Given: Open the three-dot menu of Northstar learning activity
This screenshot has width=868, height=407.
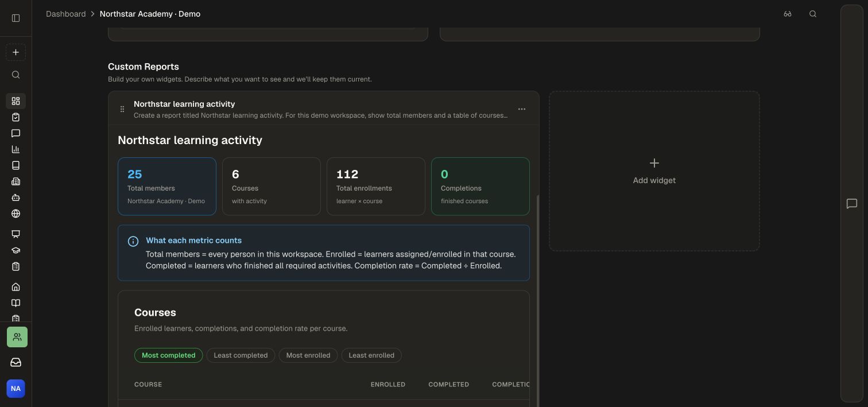Looking at the screenshot, I should point(522,109).
